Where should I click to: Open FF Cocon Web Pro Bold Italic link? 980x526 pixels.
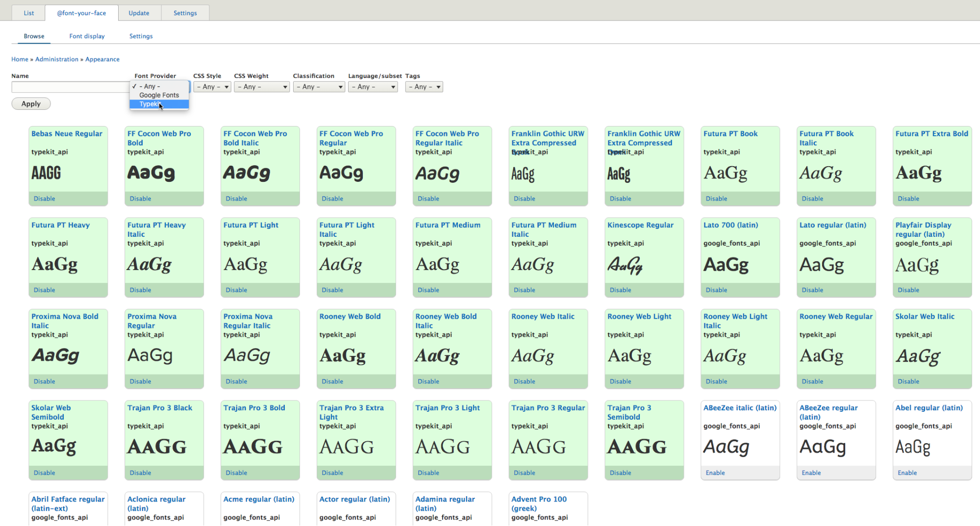(255, 138)
